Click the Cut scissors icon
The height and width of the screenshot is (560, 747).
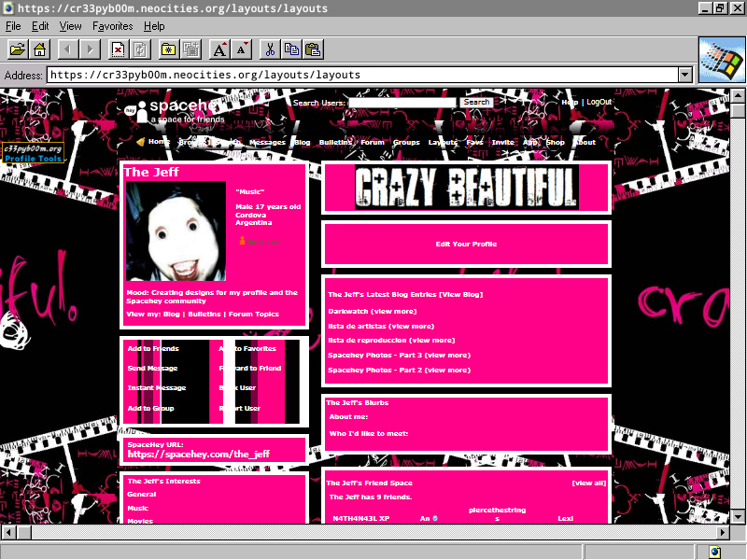pos(270,49)
